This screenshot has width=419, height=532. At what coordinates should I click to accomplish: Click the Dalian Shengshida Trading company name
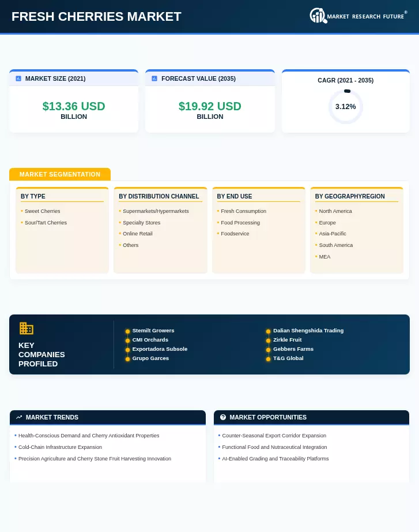point(308,331)
